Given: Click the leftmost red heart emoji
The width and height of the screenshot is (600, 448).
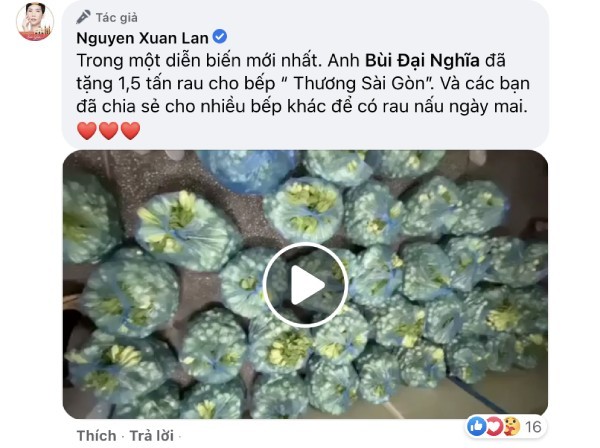Looking at the screenshot, I should pyautogui.click(x=87, y=130).
